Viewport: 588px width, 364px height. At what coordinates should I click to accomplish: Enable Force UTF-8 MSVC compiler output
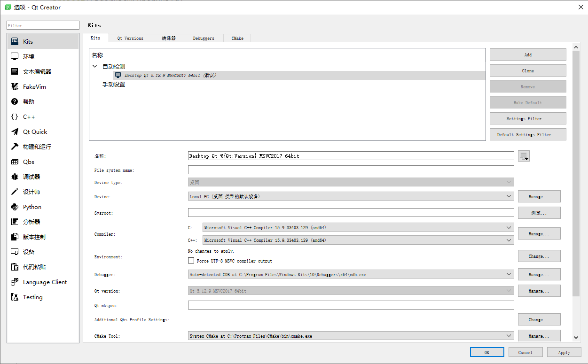click(x=191, y=261)
